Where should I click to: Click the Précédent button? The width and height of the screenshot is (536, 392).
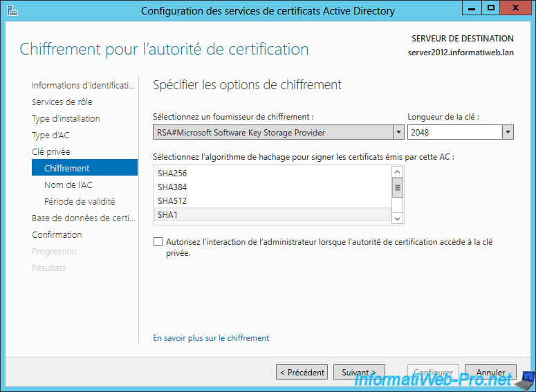[302, 372]
